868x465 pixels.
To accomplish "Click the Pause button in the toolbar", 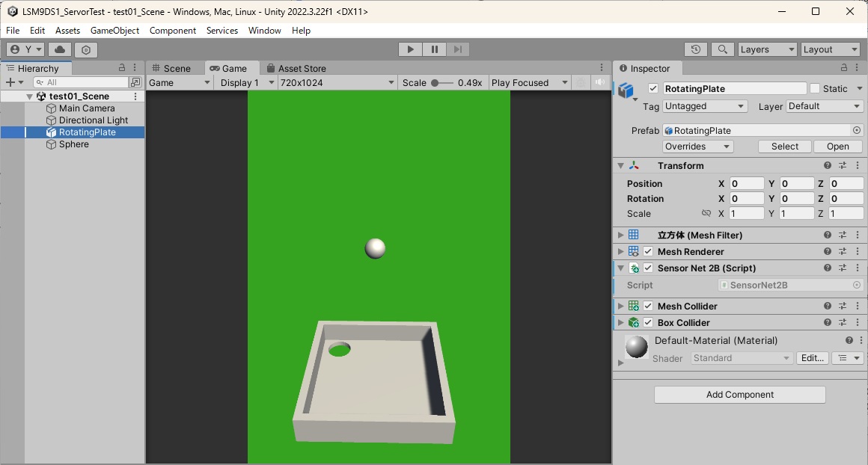I will [434, 49].
